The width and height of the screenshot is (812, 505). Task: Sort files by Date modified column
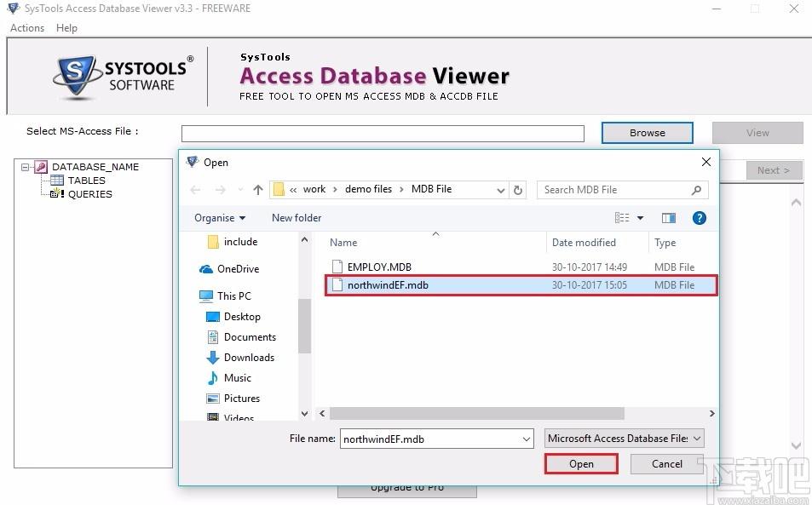[584, 243]
